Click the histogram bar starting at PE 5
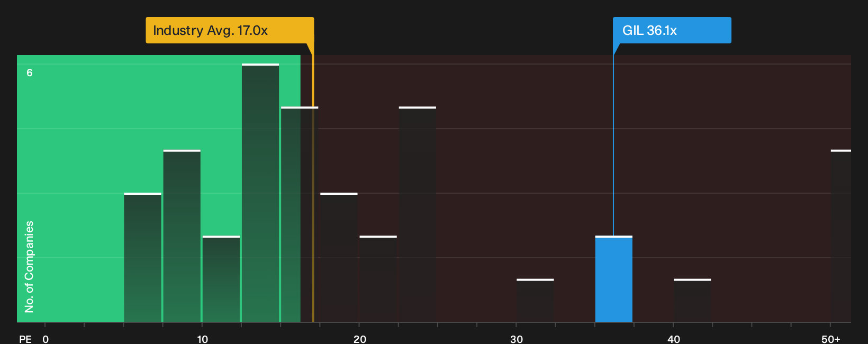This screenshot has width=868, height=344. (142, 258)
